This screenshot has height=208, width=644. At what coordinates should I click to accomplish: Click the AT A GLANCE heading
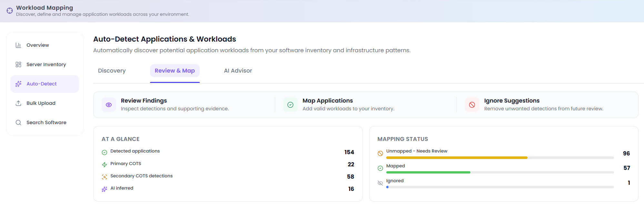121,139
